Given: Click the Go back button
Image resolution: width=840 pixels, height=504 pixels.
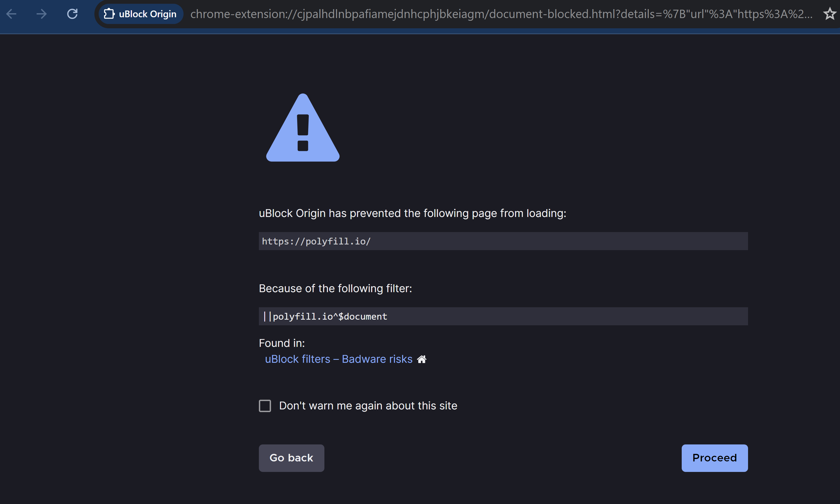Looking at the screenshot, I should click(x=292, y=458).
